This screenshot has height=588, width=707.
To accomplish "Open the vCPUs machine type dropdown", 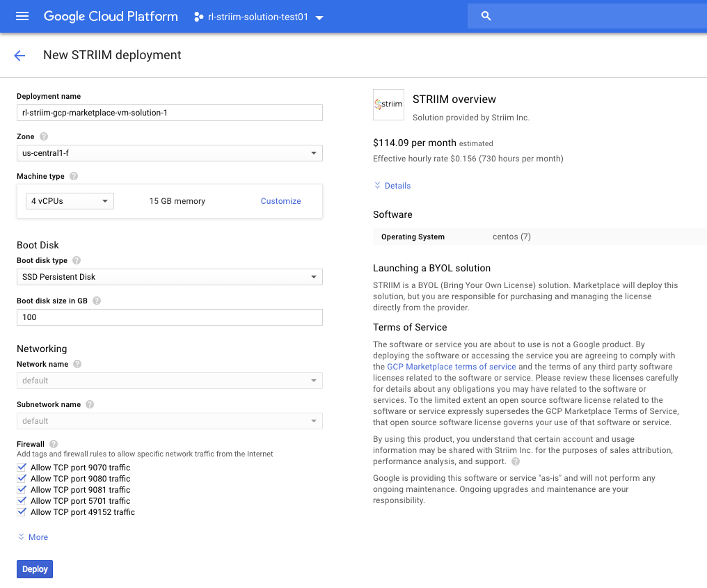I will click(70, 201).
